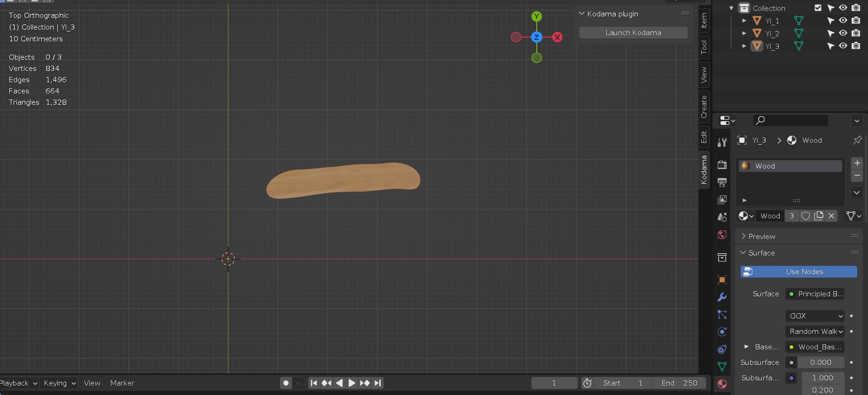
Task: Expand Yi_1 in the outliner
Action: tap(744, 21)
